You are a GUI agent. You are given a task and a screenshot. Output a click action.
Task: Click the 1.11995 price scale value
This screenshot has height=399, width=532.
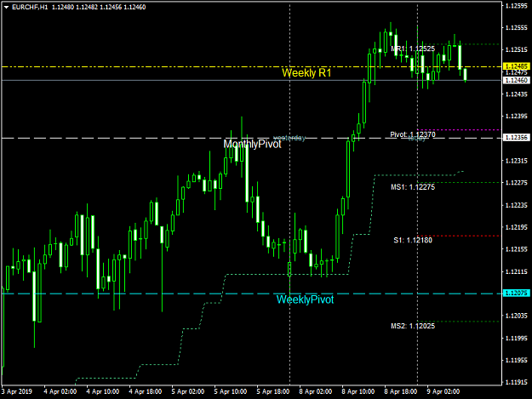coord(517,338)
